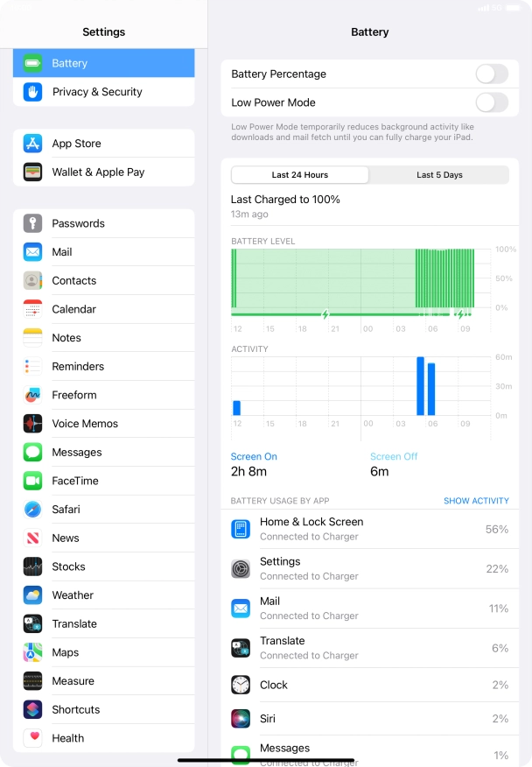
Task: Open the Health heart icon
Action: pos(32,737)
